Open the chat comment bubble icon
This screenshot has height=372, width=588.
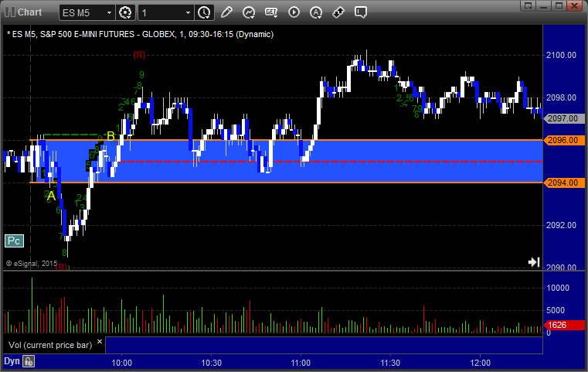(360, 12)
